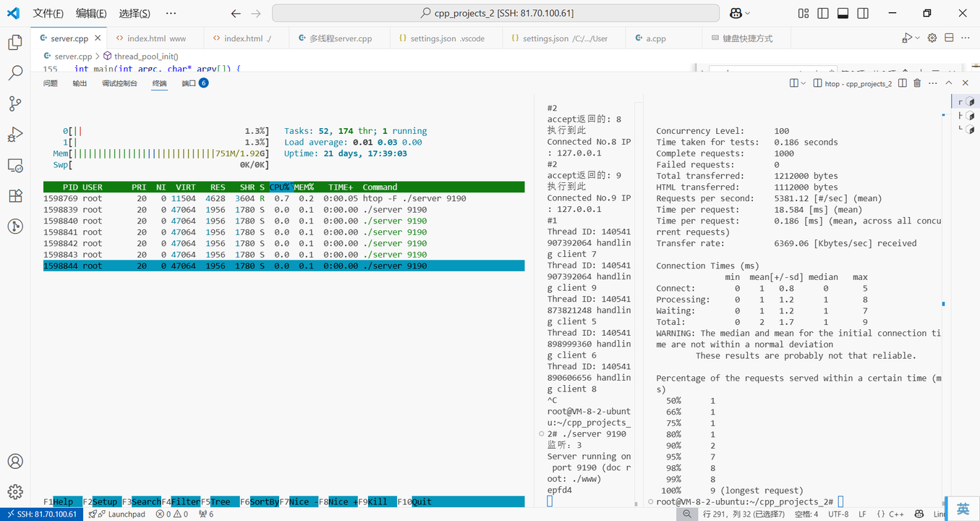Split the terminal in the panel
This screenshot has height=521, width=980.
pyautogui.click(x=903, y=83)
